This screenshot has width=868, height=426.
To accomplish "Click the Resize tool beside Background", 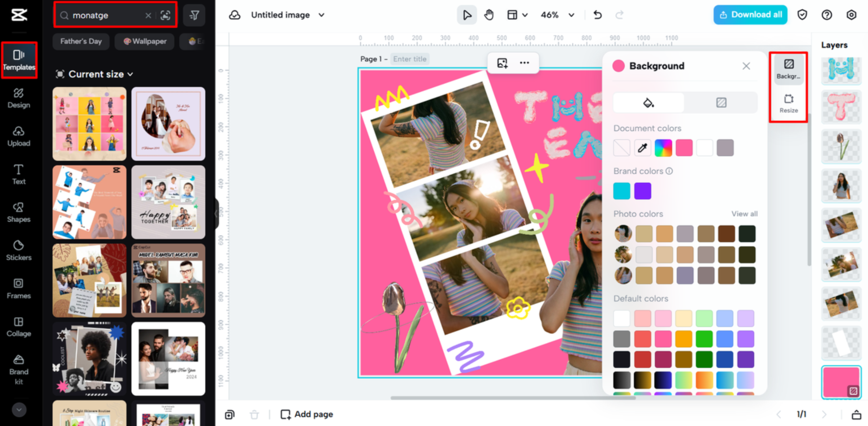I will tap(788, 103).
